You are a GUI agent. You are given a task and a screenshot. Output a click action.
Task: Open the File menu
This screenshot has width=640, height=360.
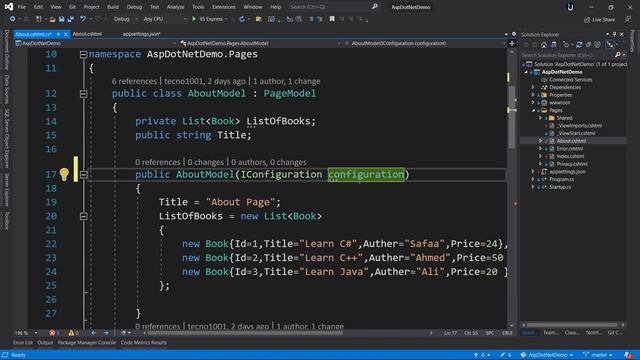click(22, 7)
